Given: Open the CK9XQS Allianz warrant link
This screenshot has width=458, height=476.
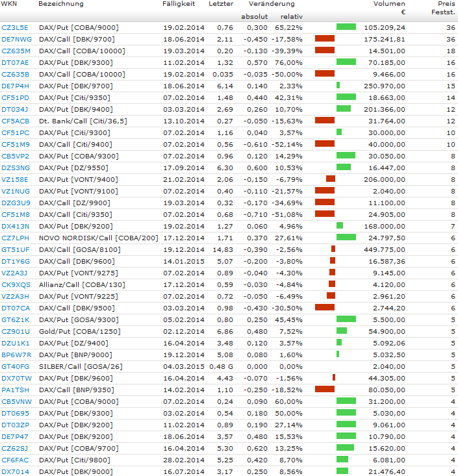Looking at the screenshot, I should point(16,284).
